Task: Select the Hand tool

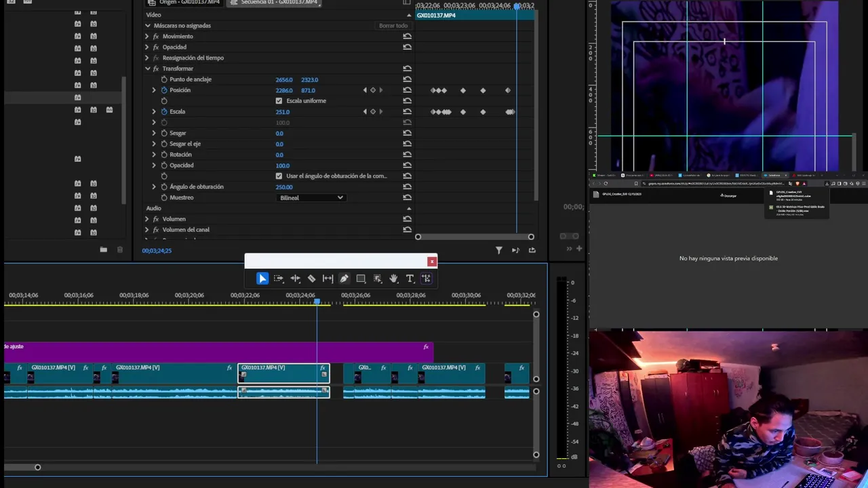Action: pos(393,279)
